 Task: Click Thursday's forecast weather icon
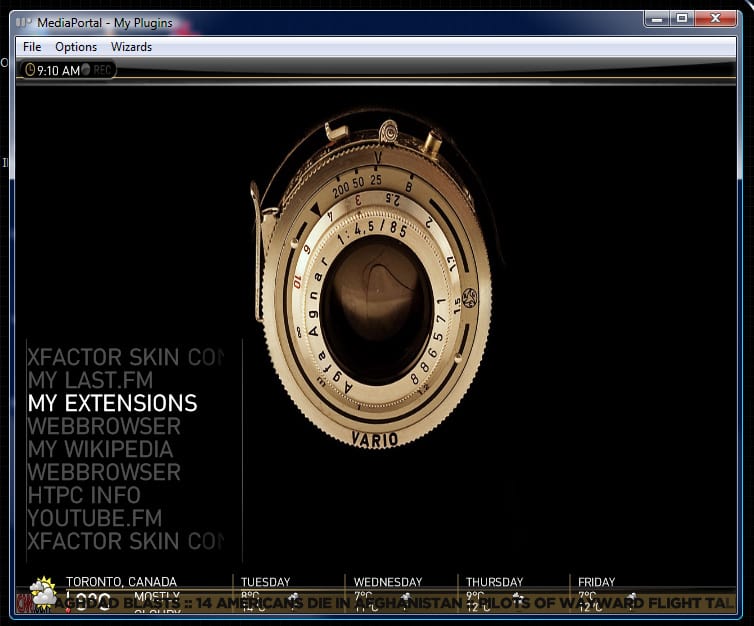tap(518, 597)
